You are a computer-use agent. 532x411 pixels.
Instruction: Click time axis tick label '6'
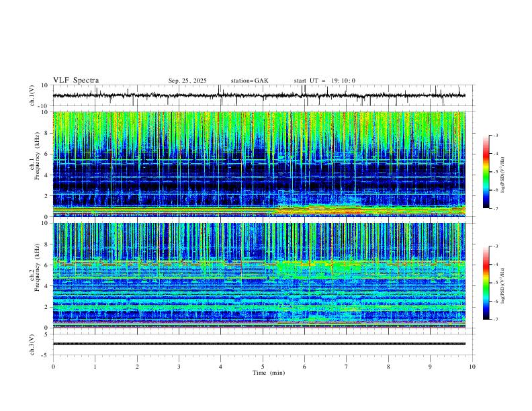coord(304,367)
